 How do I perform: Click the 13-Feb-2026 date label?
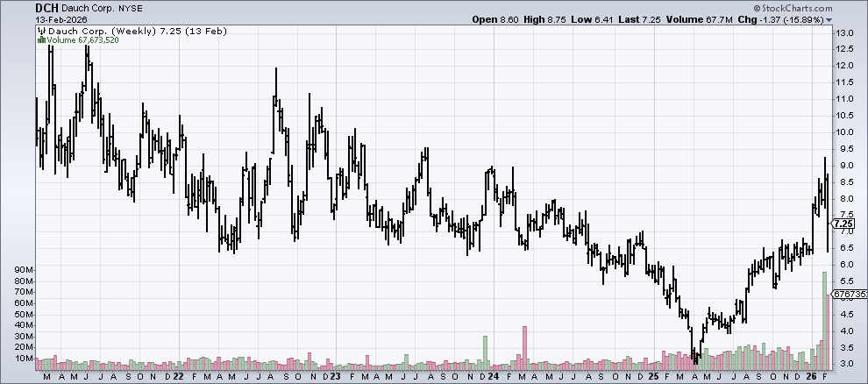(60, 20)
